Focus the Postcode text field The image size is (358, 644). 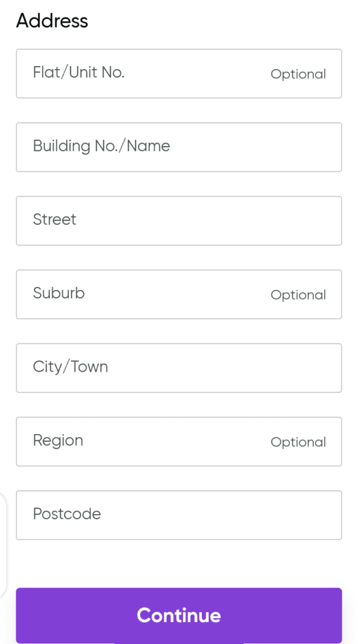(x=179, y=514)
